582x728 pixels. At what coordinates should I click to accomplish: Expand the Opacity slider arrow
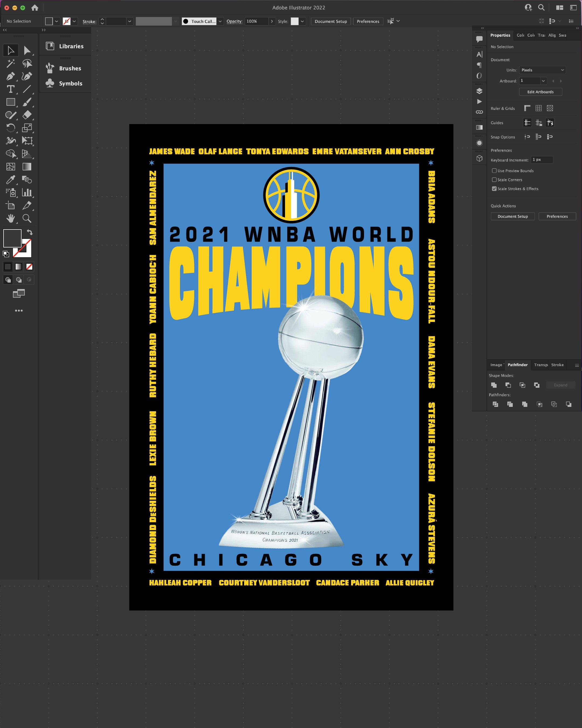[272, 21]
